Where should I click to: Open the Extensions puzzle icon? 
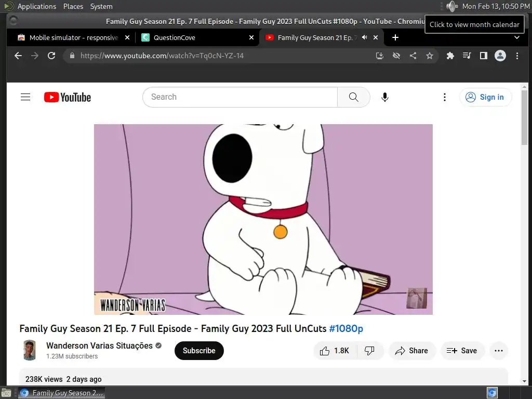tap(450, 56)
